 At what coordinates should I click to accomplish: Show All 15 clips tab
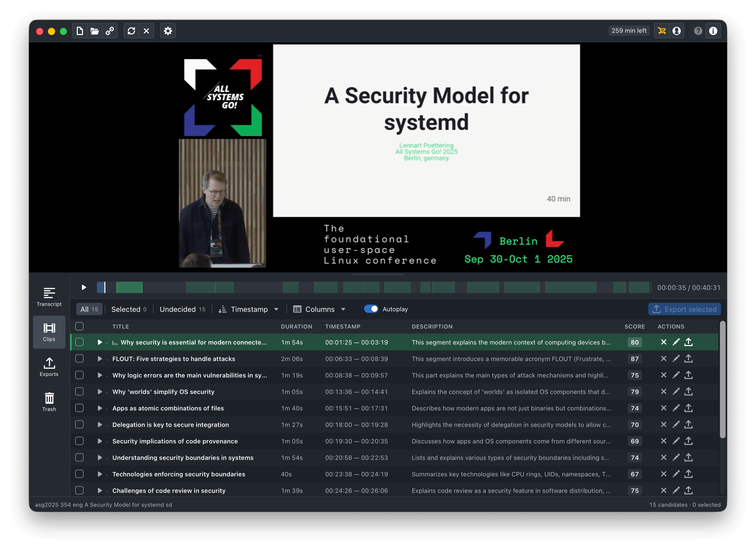(89, 310)
